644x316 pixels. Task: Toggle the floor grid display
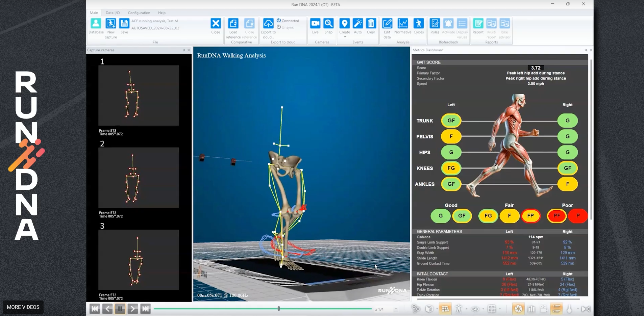[445, 309]
